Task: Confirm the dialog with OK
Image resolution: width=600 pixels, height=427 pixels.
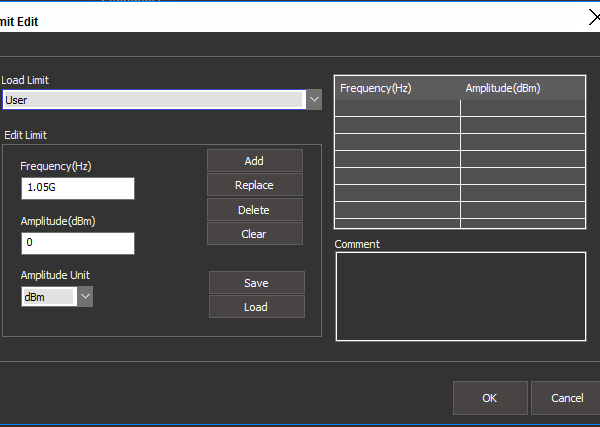Action: (x=489, y=398)
